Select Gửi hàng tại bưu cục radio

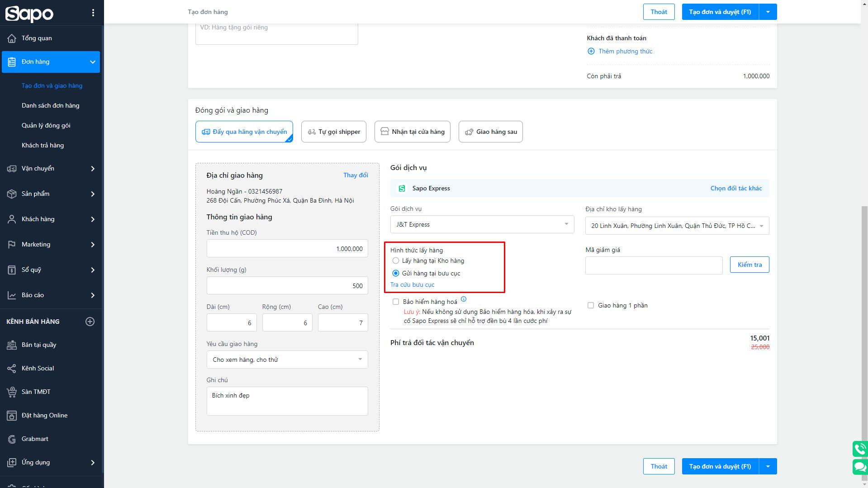click(x=396, y=273)
